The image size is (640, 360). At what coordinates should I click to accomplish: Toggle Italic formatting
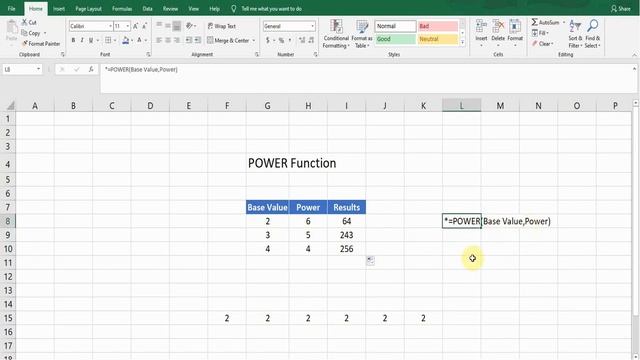(x=82, y=40)
